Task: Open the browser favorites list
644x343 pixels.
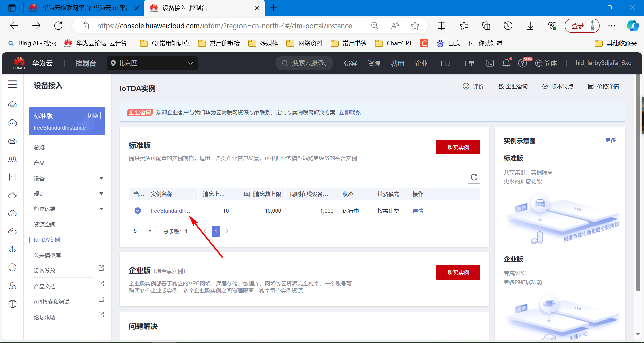Action: pyautogui.click(x=464, y=26)
